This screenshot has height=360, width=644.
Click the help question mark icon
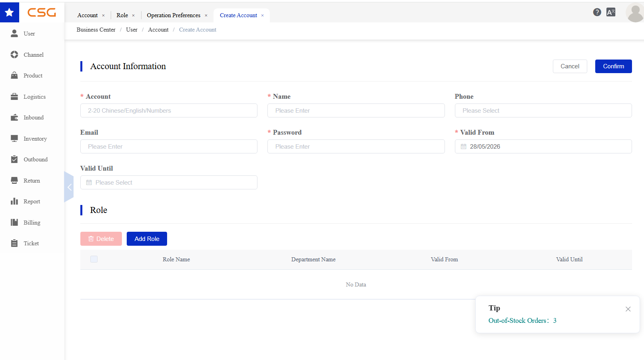click(597, 12)
